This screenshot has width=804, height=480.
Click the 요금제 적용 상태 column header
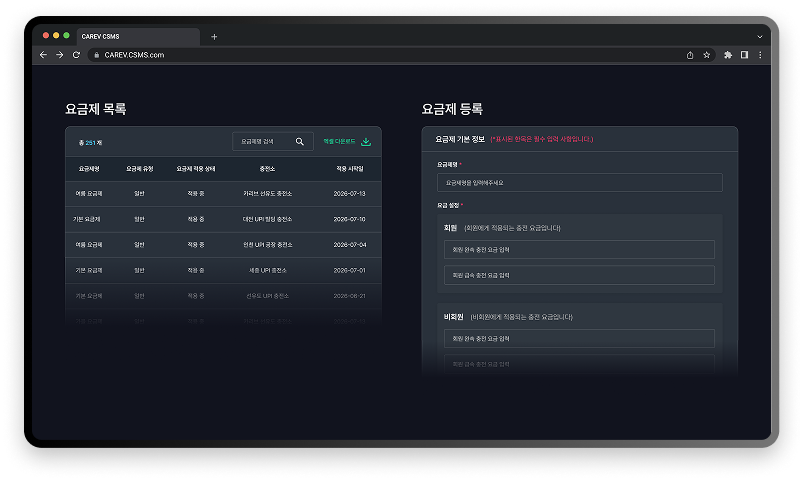(196, 169)
